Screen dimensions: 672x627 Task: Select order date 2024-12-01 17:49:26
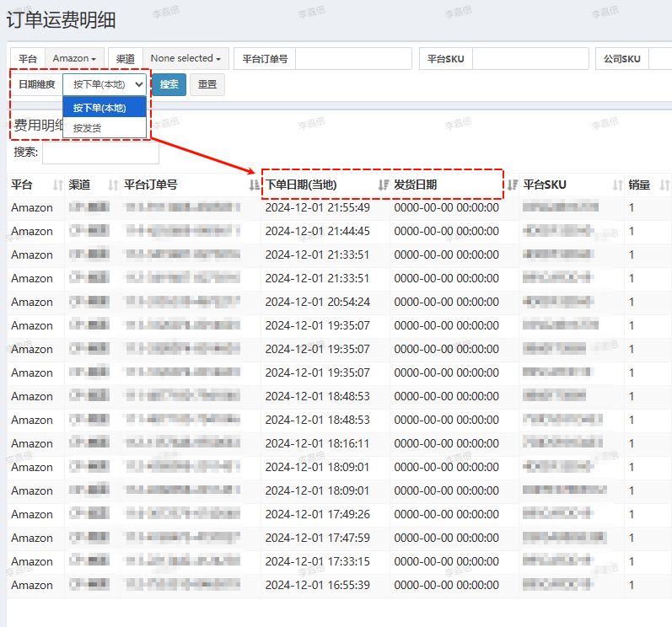click(318, 514)
